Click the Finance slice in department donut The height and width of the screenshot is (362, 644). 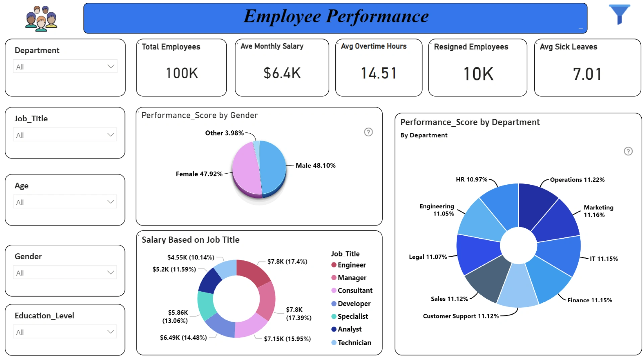point(548,280)
